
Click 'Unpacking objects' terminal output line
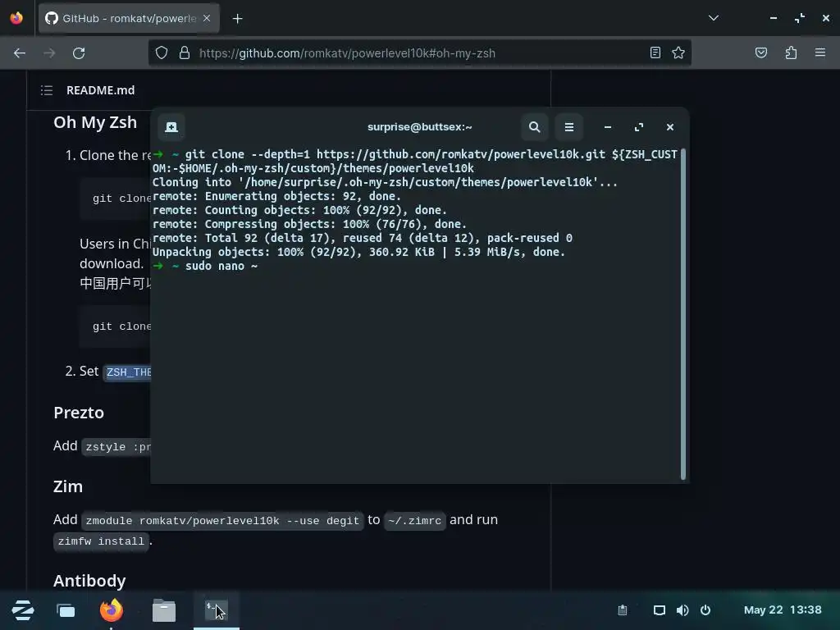(x=358, y=253)
